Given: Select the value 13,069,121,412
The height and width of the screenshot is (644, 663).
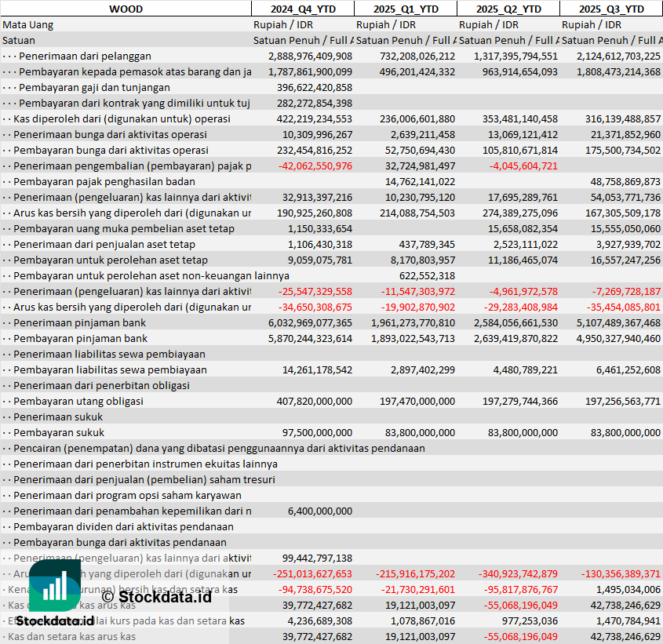Looking at the screenshot, I should point(523,134).
